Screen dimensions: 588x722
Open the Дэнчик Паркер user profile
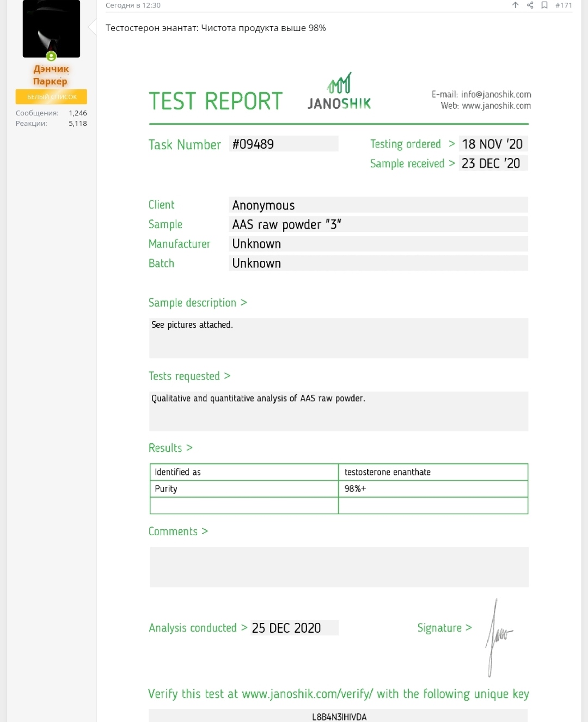(x=51, y=75)
